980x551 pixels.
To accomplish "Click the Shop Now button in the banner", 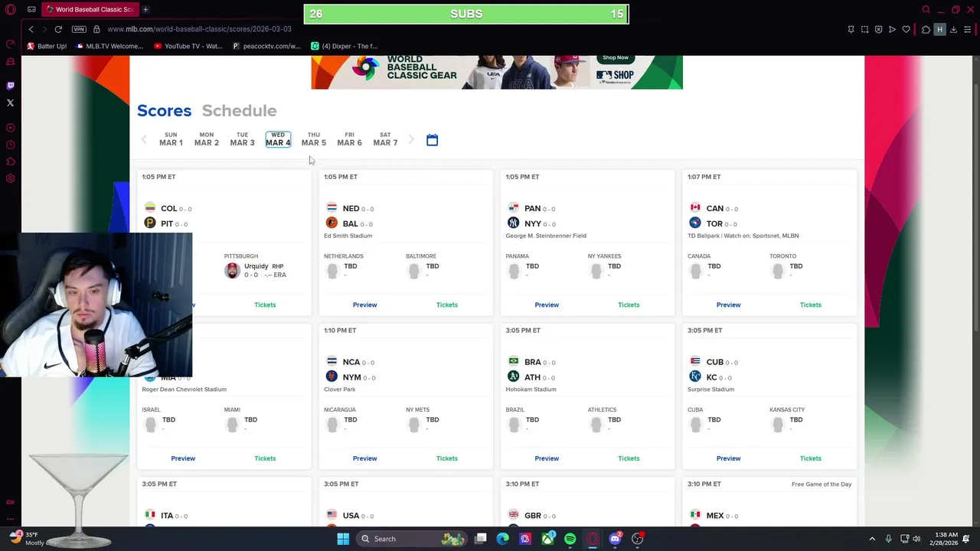I will pyautogui.click(x=616, y=57).
